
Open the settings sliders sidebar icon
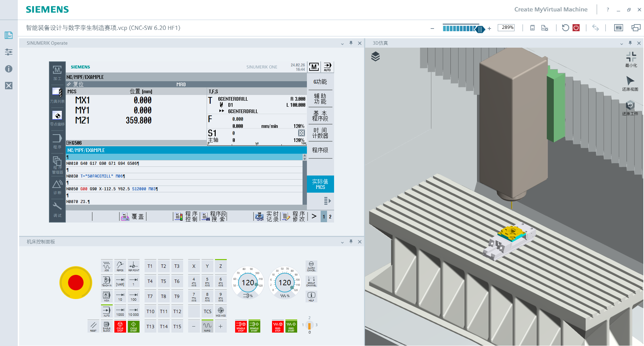9,52
